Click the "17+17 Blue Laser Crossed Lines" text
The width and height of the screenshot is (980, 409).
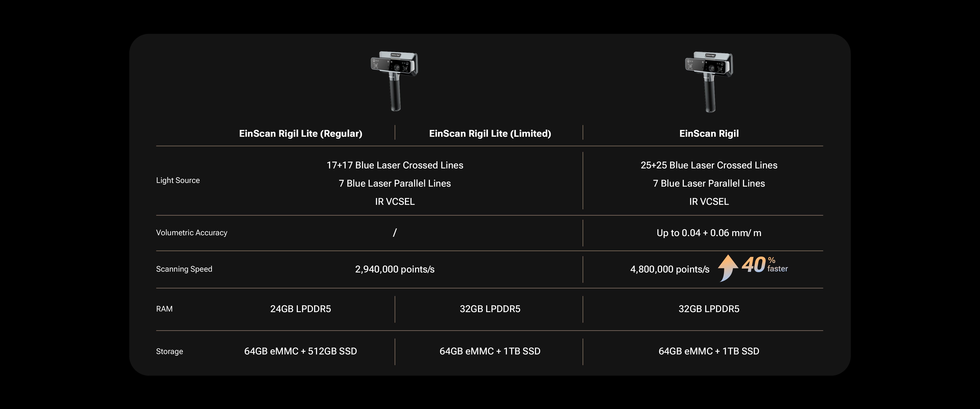click(395, 165)
